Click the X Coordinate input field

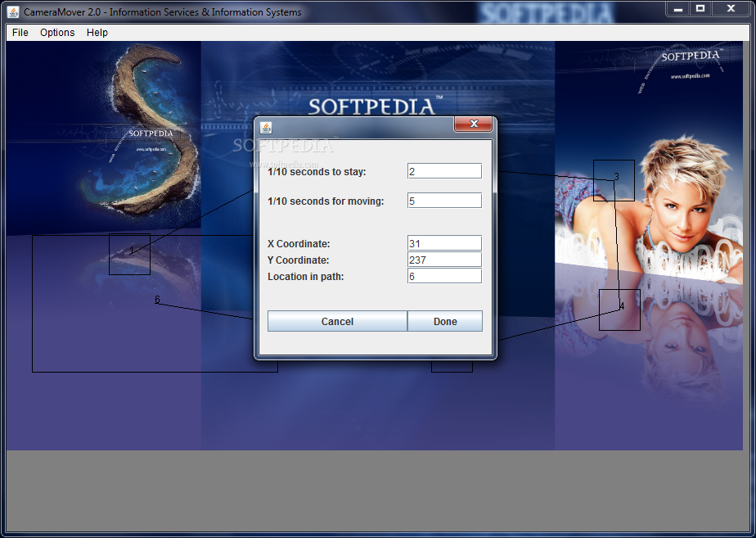click(x=444, y=243)
